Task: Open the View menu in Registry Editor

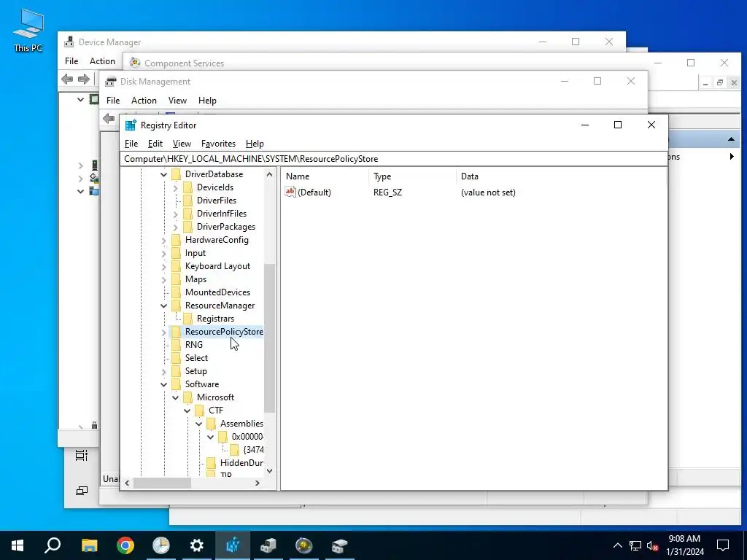Action: tap(182, 144)
